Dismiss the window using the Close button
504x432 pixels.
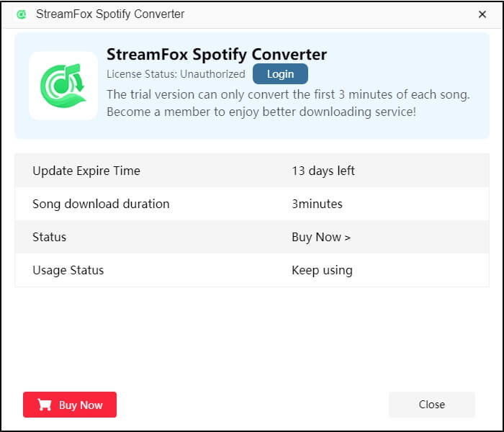pyautogui.click(x=432, y=405)
